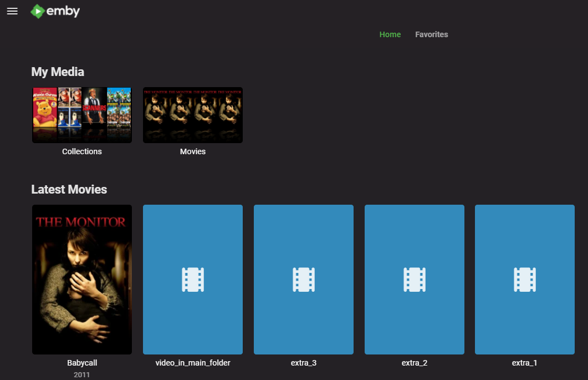
Task: Open the hamburger navigation menu
Action: pyautogui.click(x=12, y=11)
